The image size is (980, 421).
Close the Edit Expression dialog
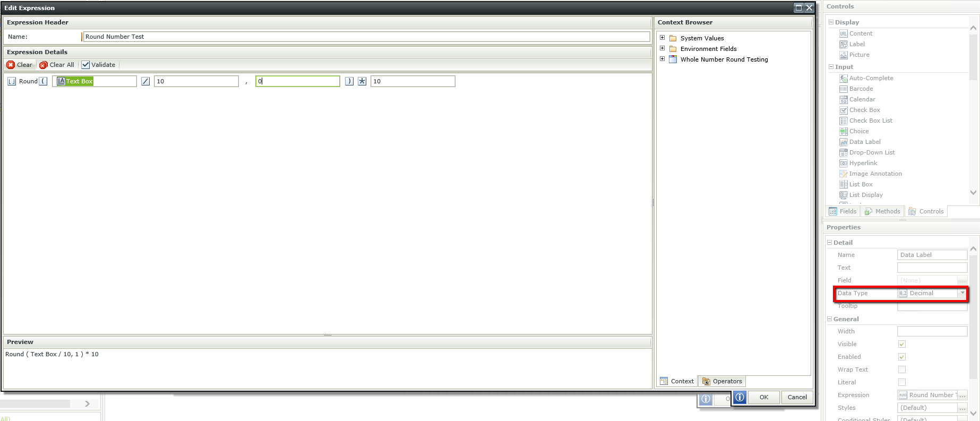809,7
